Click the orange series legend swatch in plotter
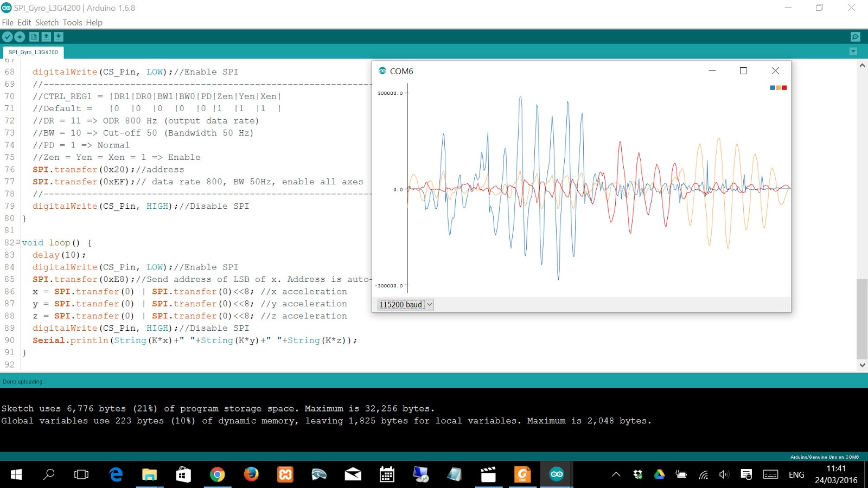The image size is (868, 488). [x=778, y=88]
